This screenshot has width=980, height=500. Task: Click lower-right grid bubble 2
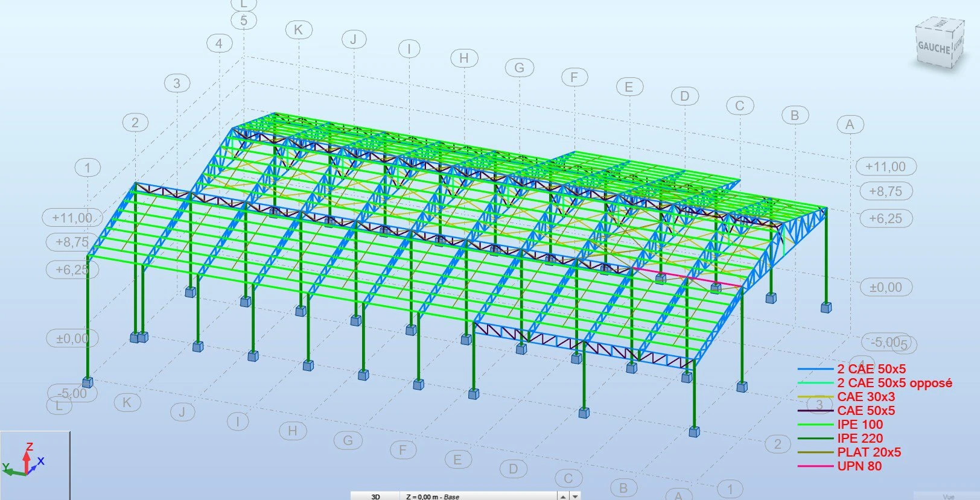(777, 445)
